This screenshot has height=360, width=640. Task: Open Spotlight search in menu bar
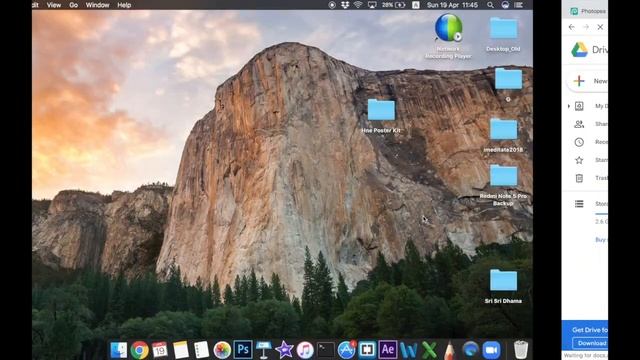click(x=490, y=5)
